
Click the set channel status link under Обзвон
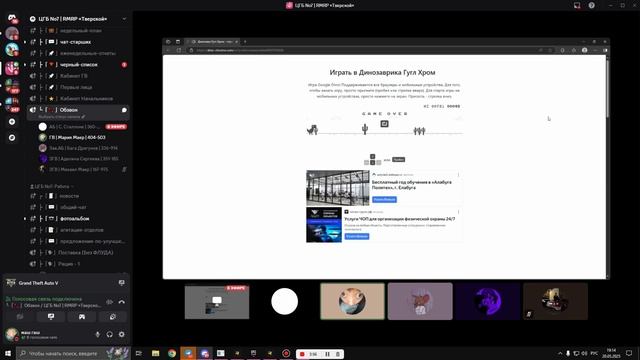click(x=62, y=117)
